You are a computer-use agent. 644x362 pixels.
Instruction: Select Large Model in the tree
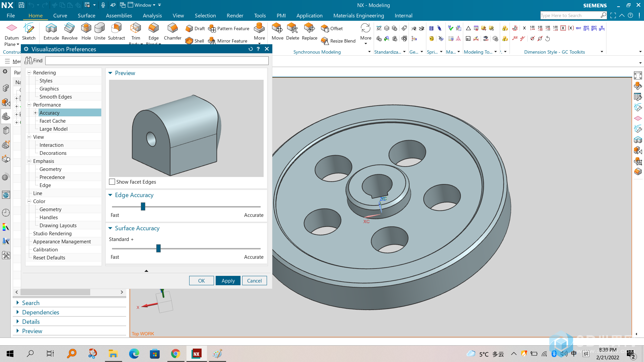point(54,129)
